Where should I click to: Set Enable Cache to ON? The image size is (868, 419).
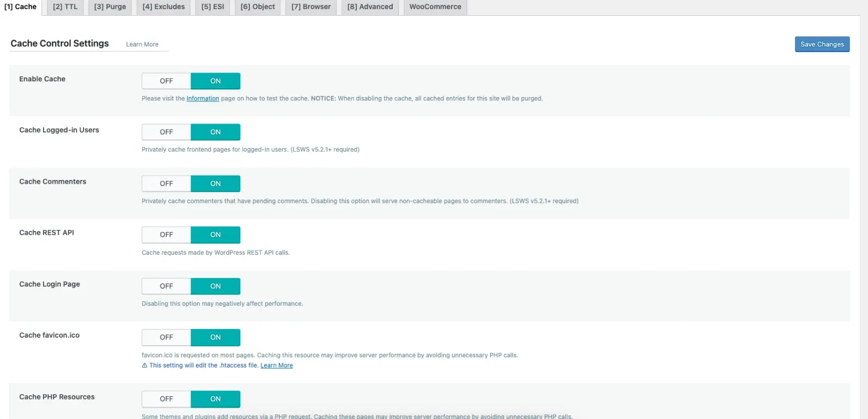[215, 81]
